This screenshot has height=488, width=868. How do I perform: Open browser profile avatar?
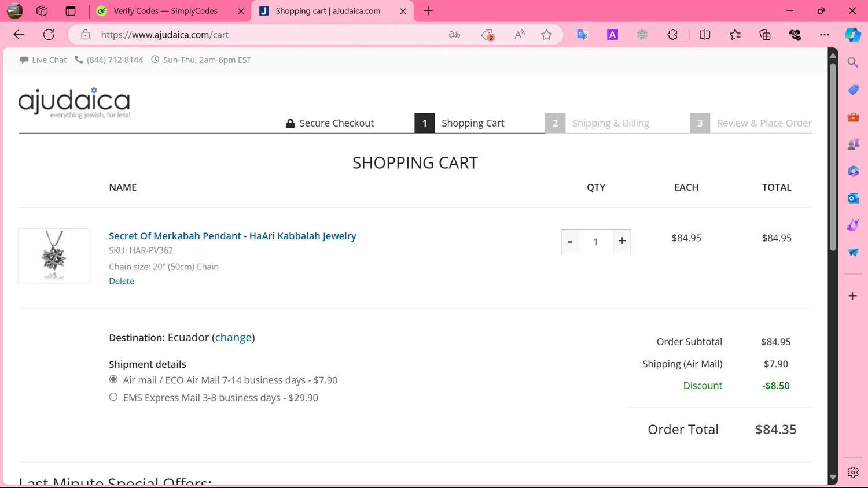pyautogui.click(x=14, y=11)
